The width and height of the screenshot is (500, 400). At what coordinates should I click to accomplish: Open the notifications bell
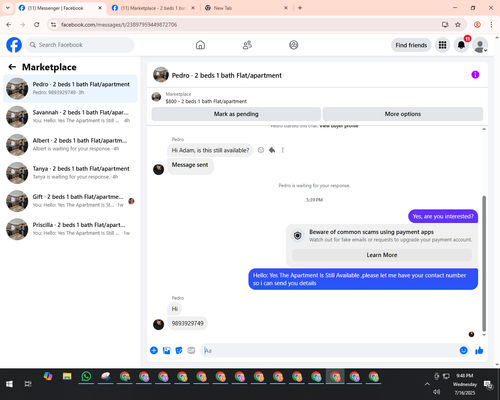461,45
